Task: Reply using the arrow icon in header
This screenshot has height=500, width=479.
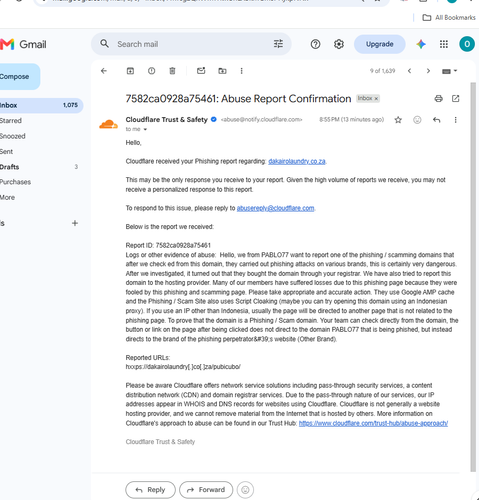Action: (x=437, y=120)
